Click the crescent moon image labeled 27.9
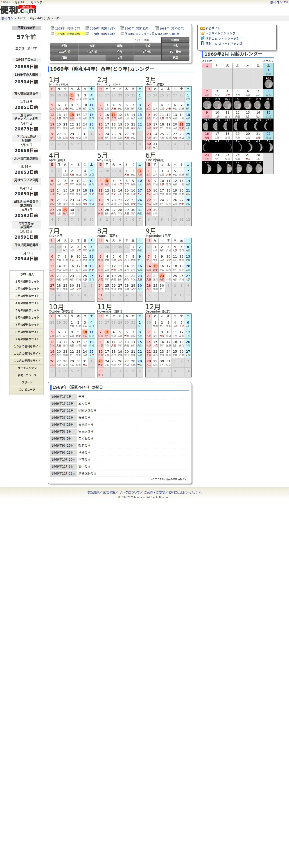Screen dimensions: 289x868 pos(268,126)
